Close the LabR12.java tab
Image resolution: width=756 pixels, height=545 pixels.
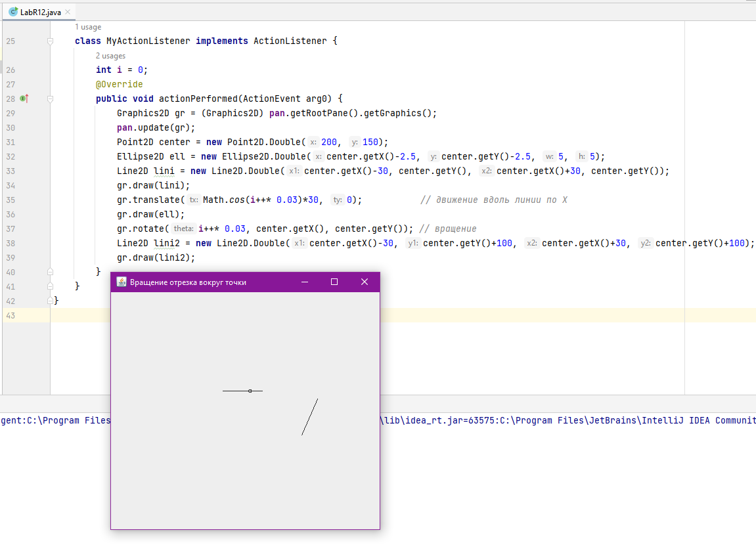pos(68,12)
